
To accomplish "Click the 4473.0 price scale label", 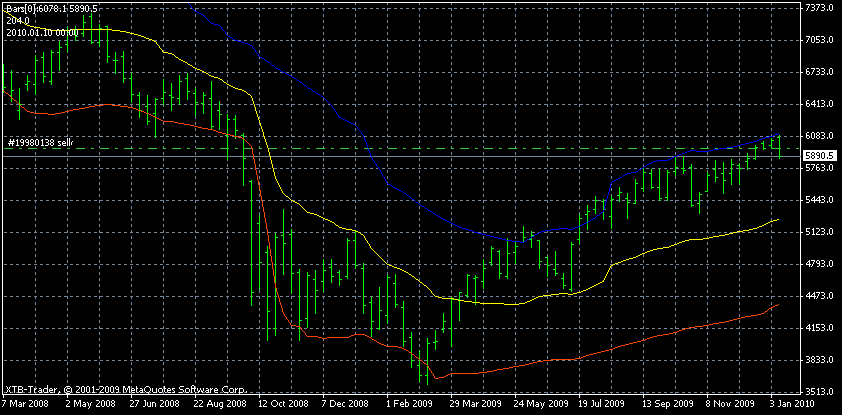I will click(820, 296).
